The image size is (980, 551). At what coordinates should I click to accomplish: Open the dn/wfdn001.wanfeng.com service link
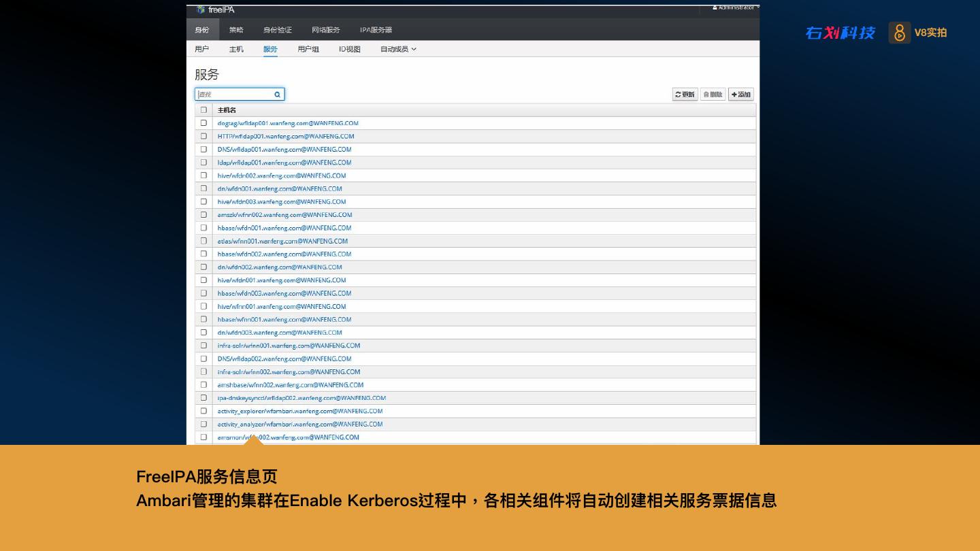point(280,188)
